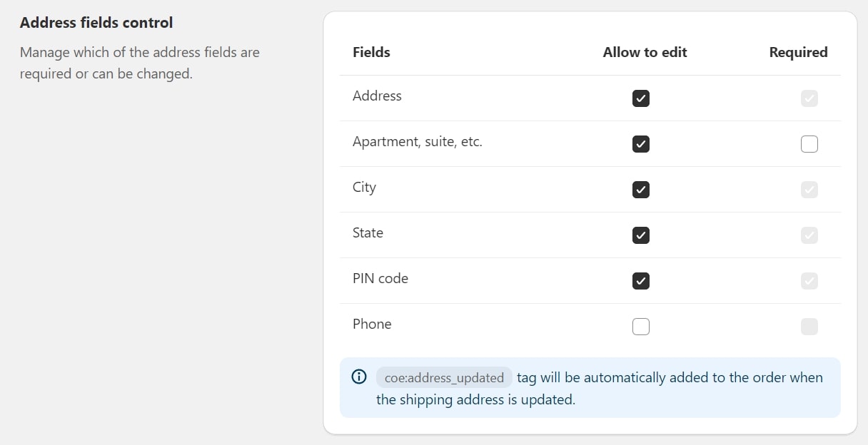The image size is (868, 445).
Task: Click the disabled Required checkbox for Address
Action: (x=809, y=98)
